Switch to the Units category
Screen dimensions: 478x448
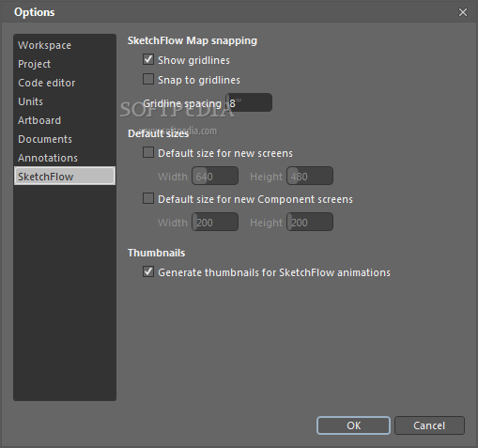coord(65,101)
